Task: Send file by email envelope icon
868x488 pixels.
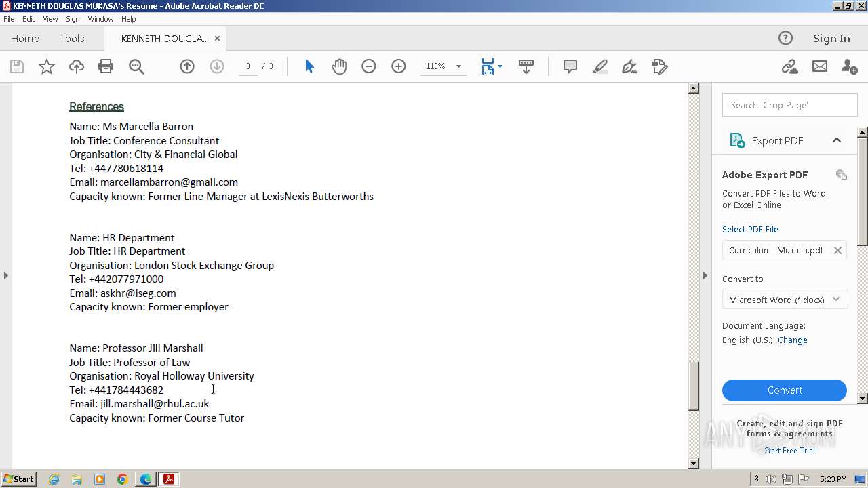Action: point(820,66)
